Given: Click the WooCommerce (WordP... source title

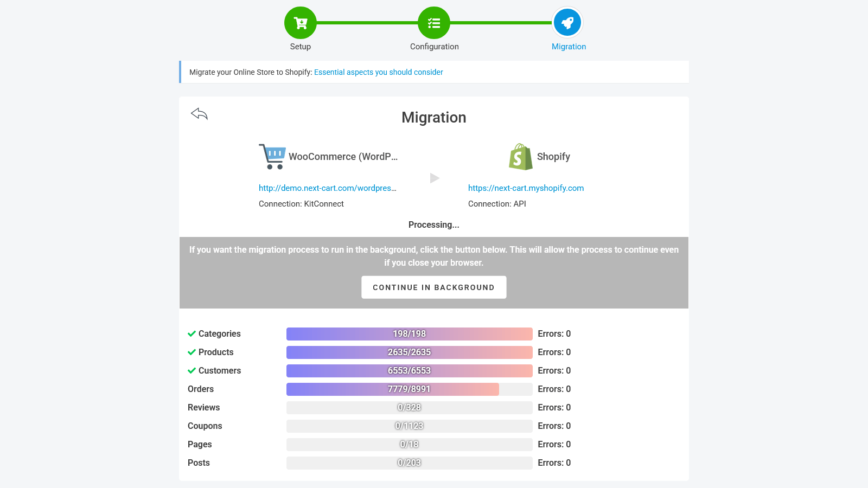Looking at the screenshot, I should (x=343, y=157).
